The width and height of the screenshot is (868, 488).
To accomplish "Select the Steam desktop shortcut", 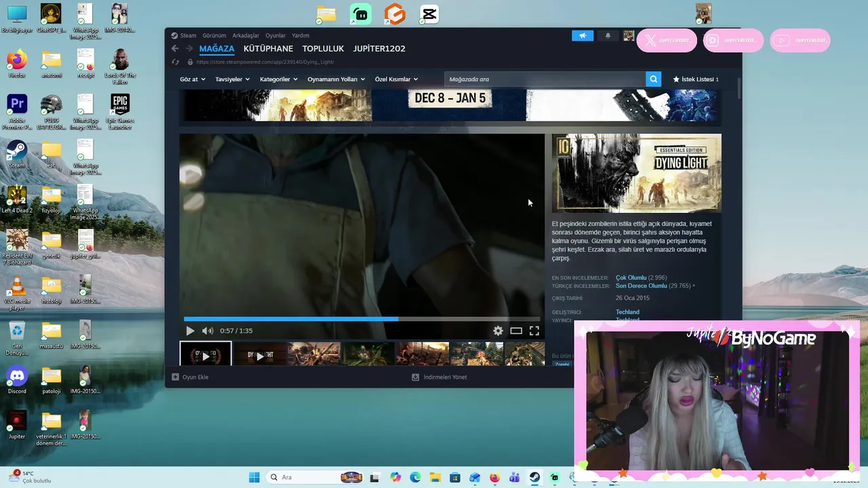I will (x=17, y=154).
